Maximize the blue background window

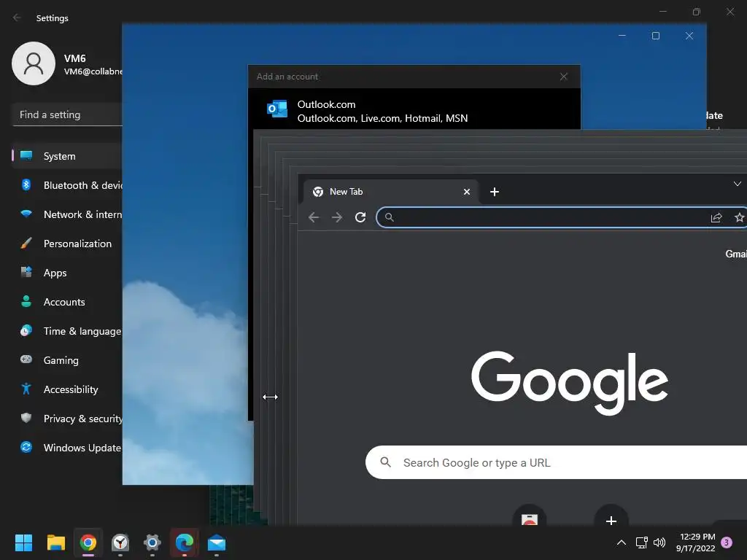click(656, 36)
